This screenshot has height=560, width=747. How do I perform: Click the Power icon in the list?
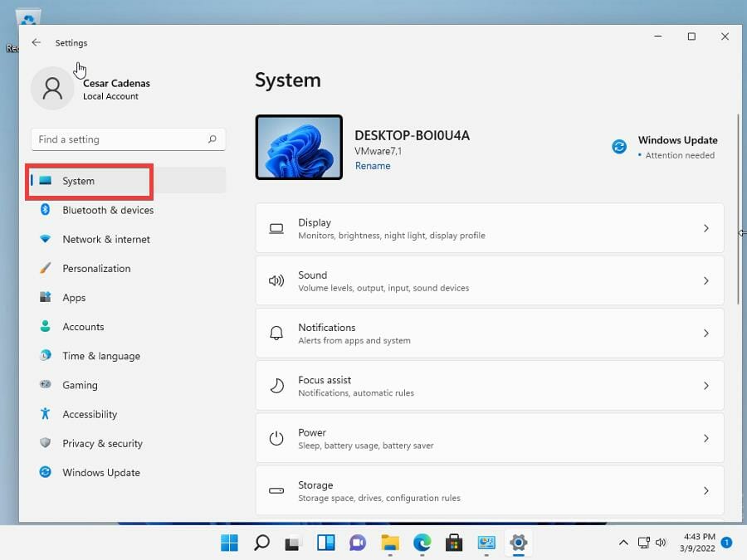click(x=276, y=438)
